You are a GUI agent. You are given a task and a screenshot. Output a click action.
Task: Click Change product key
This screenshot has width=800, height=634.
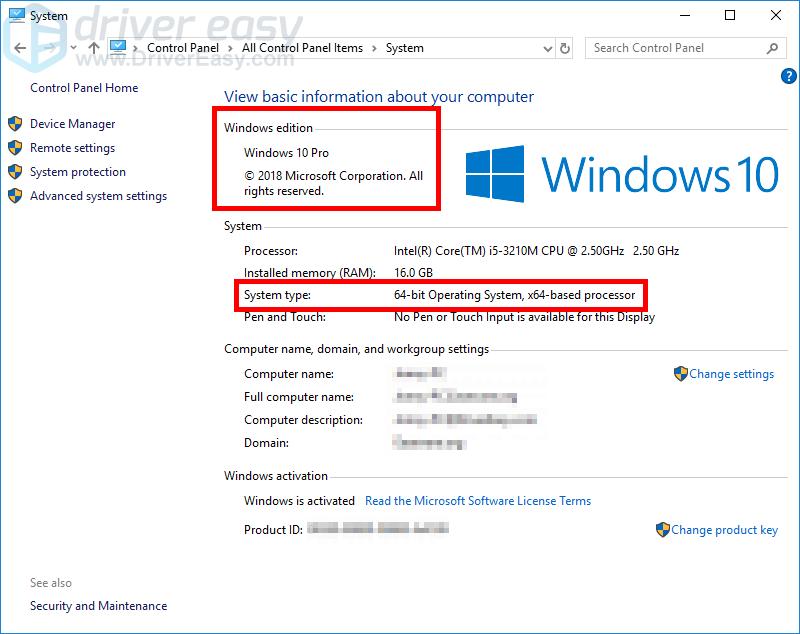(x=724, y=530)
